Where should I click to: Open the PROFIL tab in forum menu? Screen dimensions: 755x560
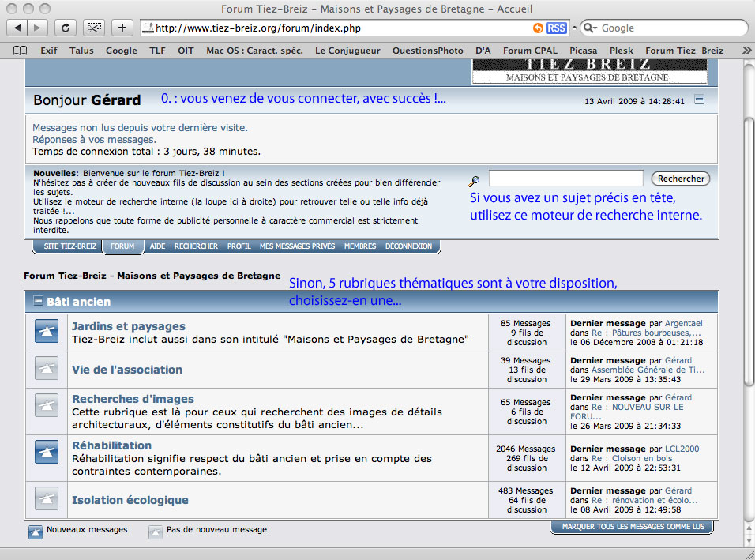click(x=239, y=246)
